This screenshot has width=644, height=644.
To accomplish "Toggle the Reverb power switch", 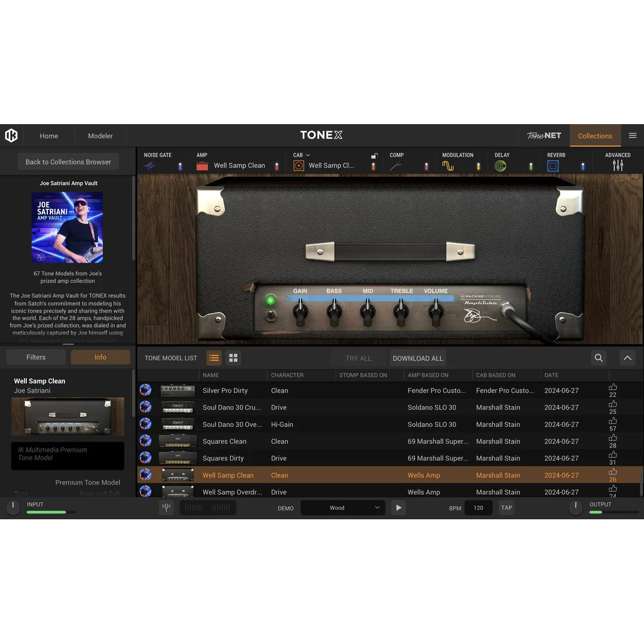I will point(583,166).
